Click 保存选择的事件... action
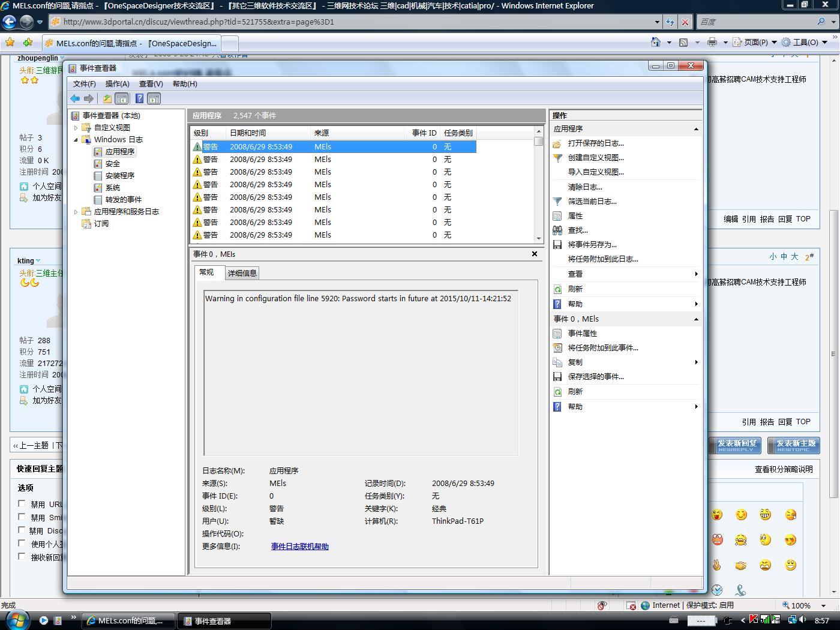The width and height of the screenshot is (840, 630). [x=596, y=377]
